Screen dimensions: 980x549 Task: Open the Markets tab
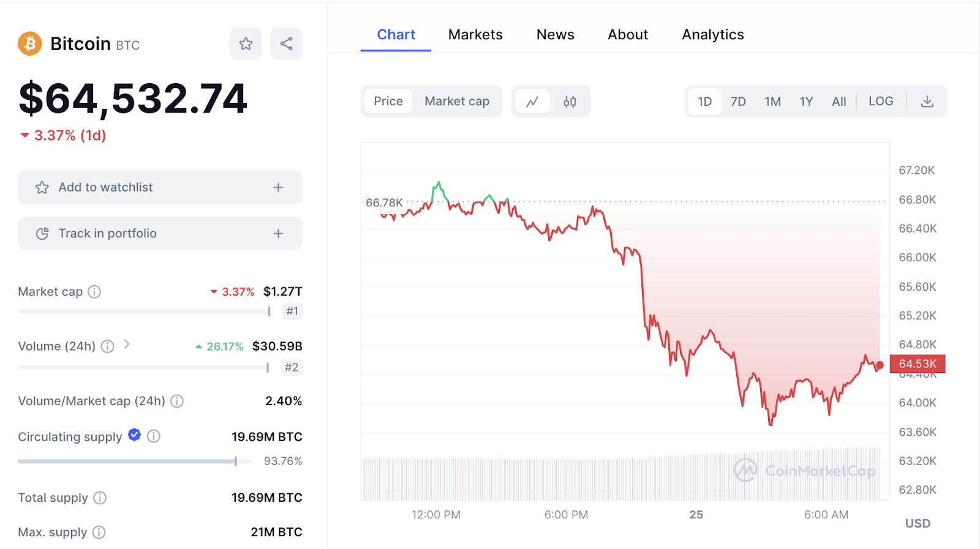pyautogui.click(x=475, y=35)
